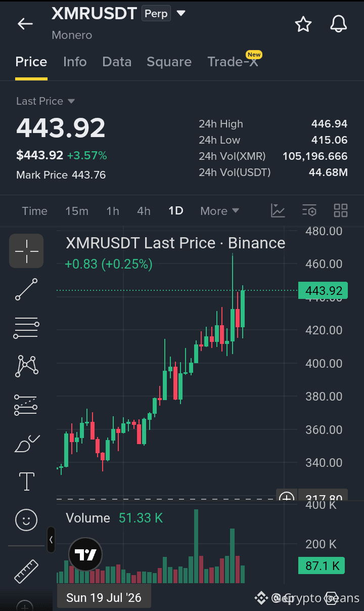Click the 24h Vol(XMR) value 105,196.666
The height and width of the screenshot is (611, 364).
[x=315, y=156]
